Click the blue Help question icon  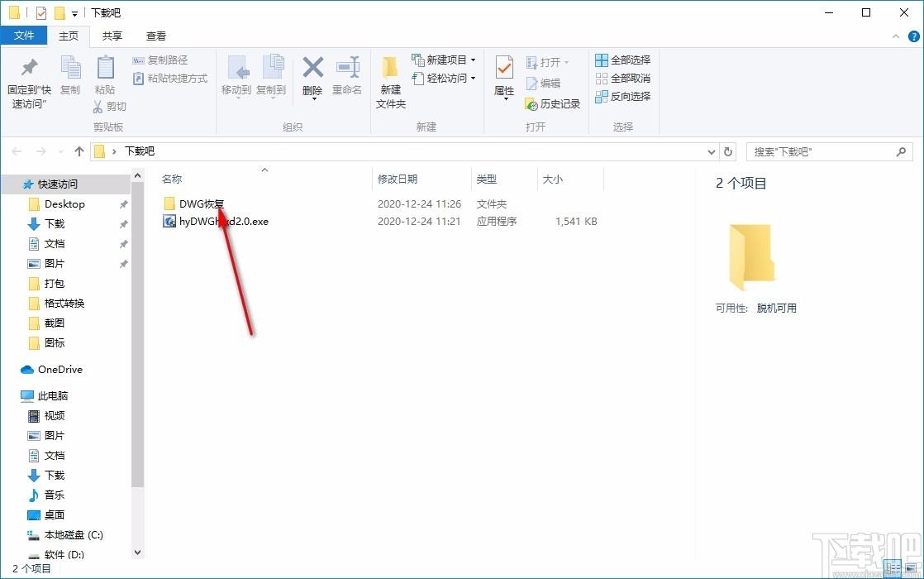(914, 36)
